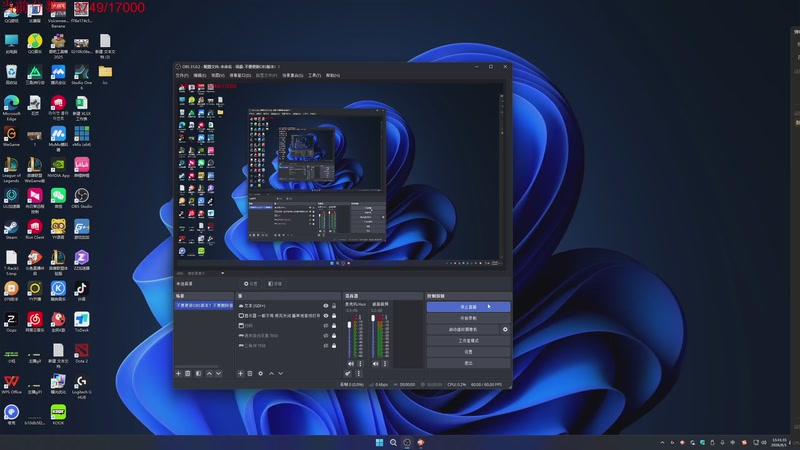
Task: Open WPS Office desktop shortcut
Action: pos(11,384)
